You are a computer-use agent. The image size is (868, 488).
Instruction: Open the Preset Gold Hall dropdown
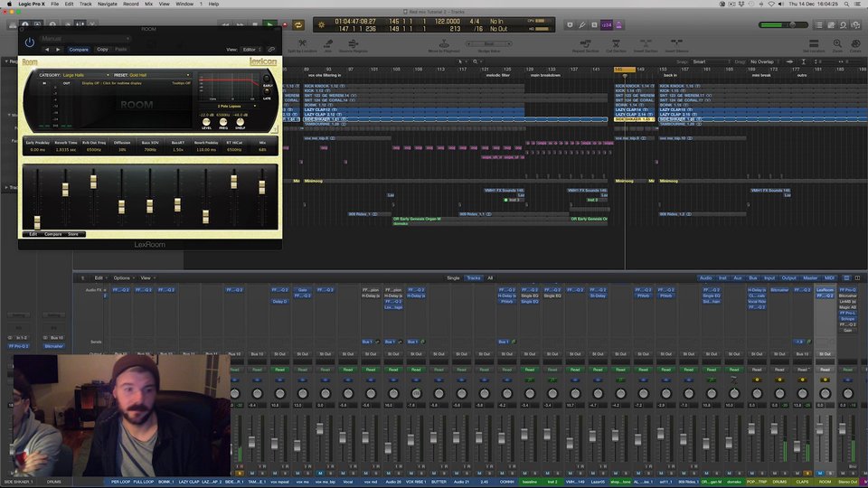tap(159, 75)
